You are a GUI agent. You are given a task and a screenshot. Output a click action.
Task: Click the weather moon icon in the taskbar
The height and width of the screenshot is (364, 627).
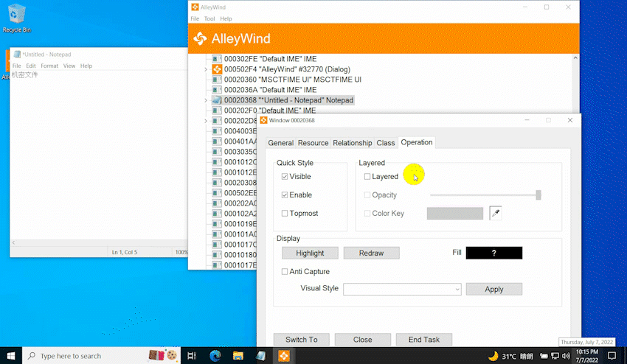coord(493,356)
